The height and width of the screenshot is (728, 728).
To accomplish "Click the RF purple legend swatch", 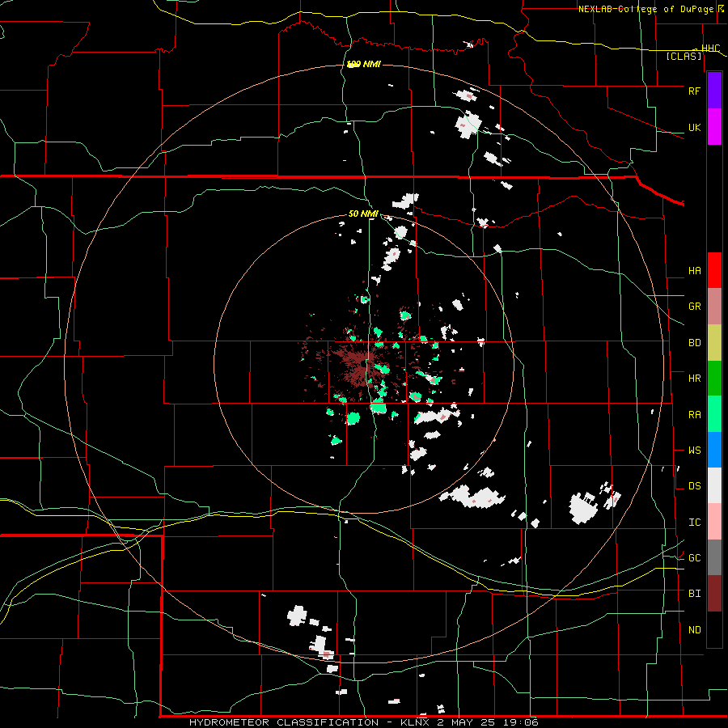I will [x=714, y=91].
